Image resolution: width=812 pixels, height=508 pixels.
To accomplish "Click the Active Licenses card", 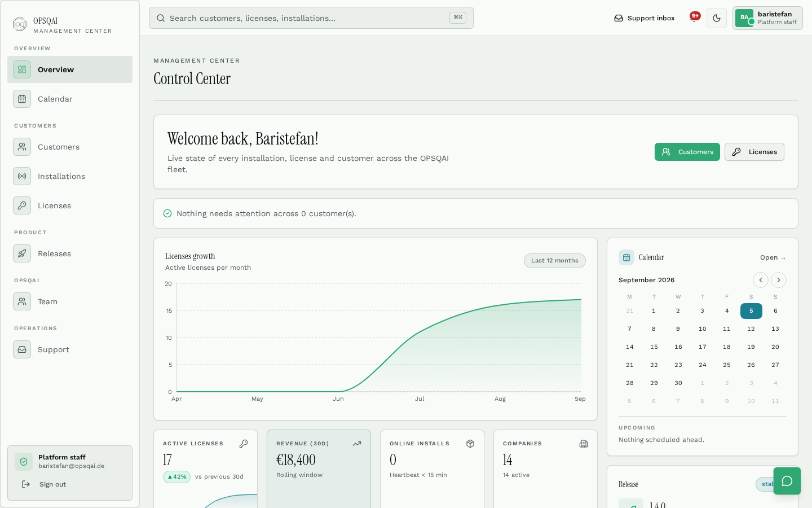I will (205, 469).
